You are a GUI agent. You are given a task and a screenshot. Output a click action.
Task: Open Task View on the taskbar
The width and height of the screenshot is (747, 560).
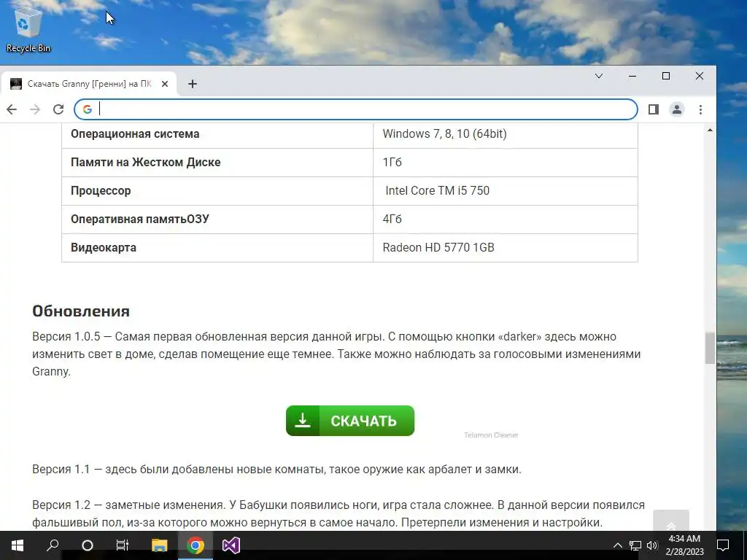(123, 545)
